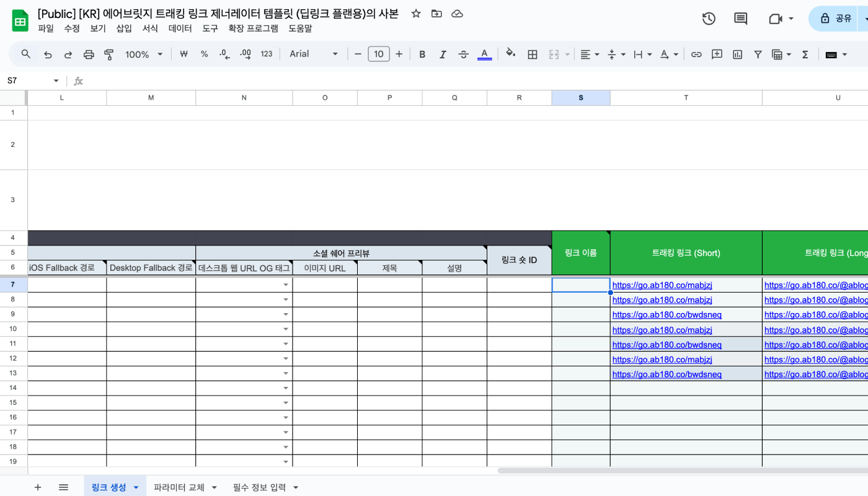Click the font size field showing 10
This screenshot has width=868, height=496.
point(378,54)
